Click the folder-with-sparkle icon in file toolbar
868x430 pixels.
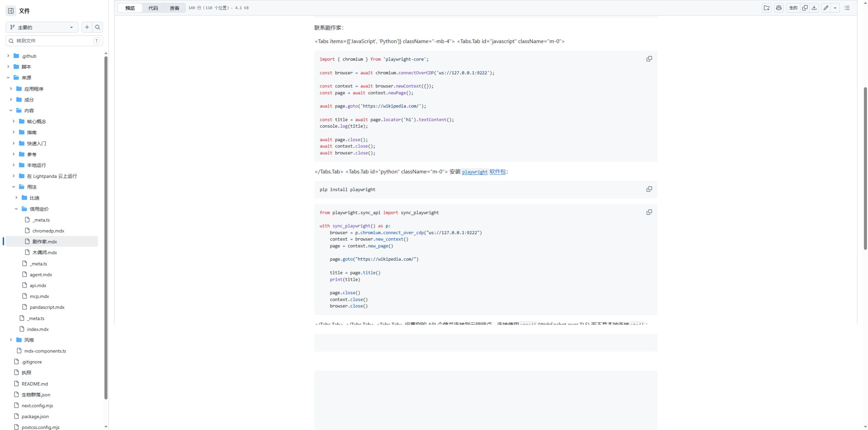pyautogui.click(x=767, y=8)
